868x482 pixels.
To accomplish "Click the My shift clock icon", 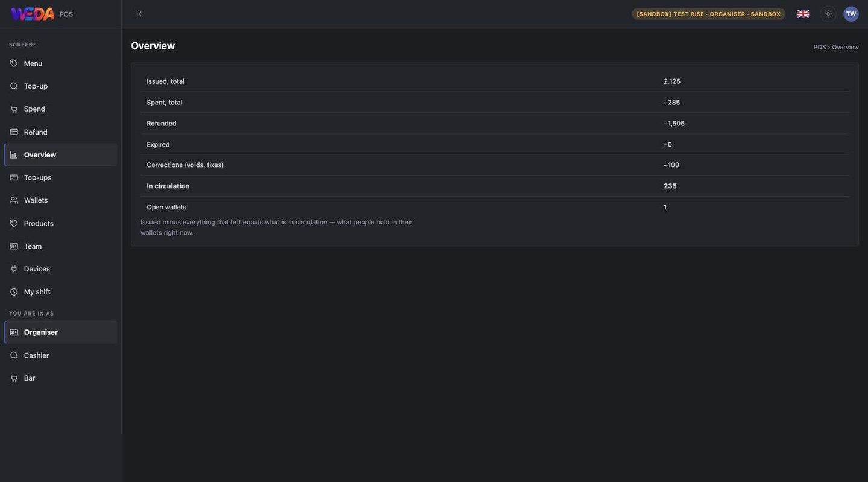I will 14,292.
